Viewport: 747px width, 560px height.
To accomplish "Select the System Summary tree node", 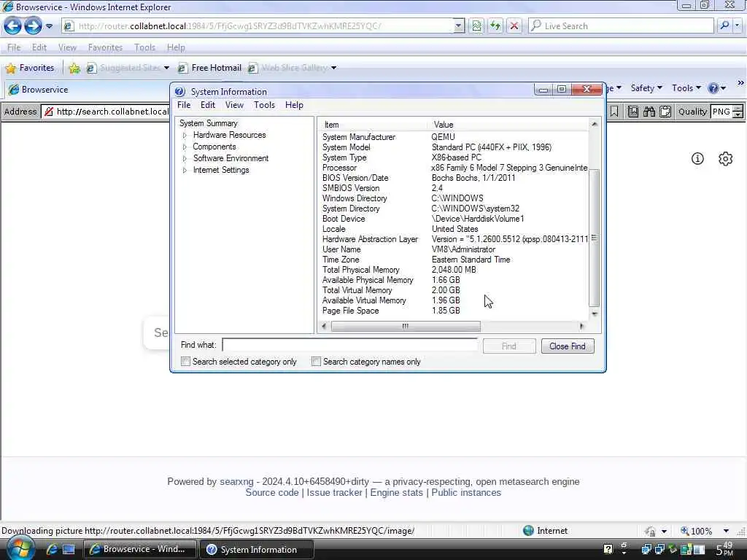I will click(208, 122).
